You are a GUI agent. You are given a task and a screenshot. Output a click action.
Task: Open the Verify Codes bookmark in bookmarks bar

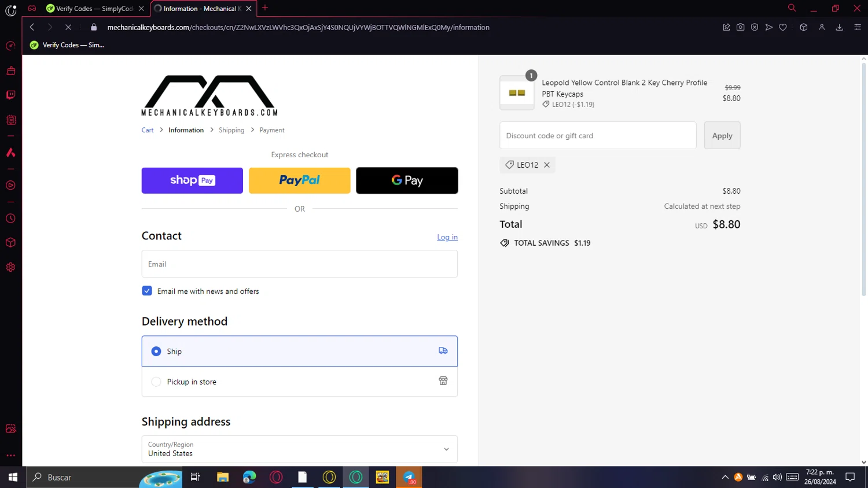[x=67, y=45]
